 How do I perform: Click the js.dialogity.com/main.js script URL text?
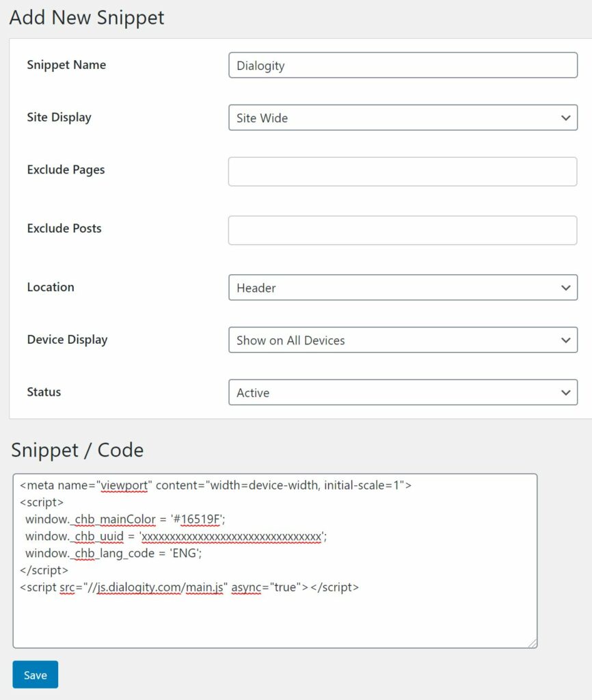[159, 587]
